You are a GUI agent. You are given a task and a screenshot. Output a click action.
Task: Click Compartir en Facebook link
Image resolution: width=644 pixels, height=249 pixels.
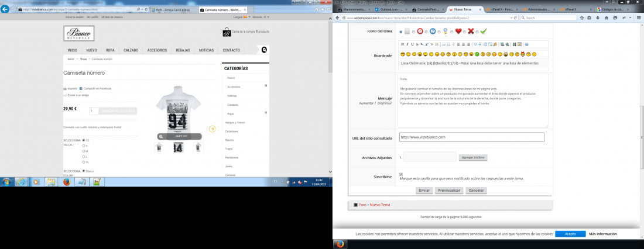pyautogui.click(x=95, y=89)
